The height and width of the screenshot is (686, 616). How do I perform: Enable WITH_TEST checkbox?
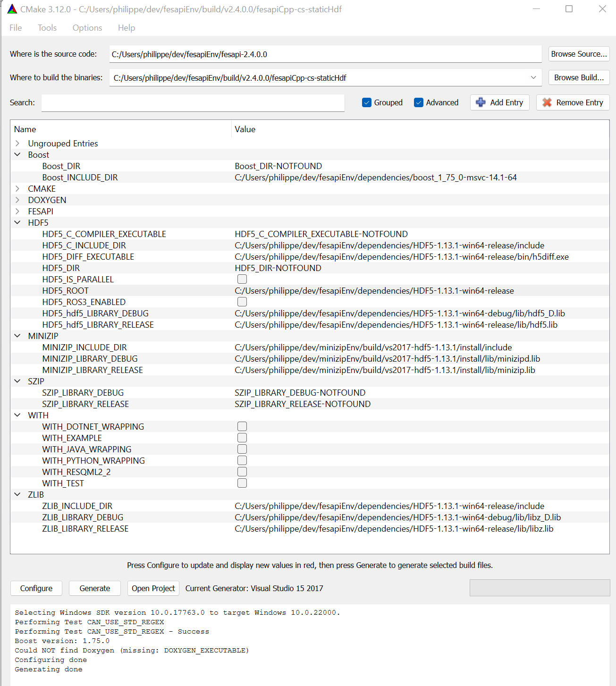(242, 483)
